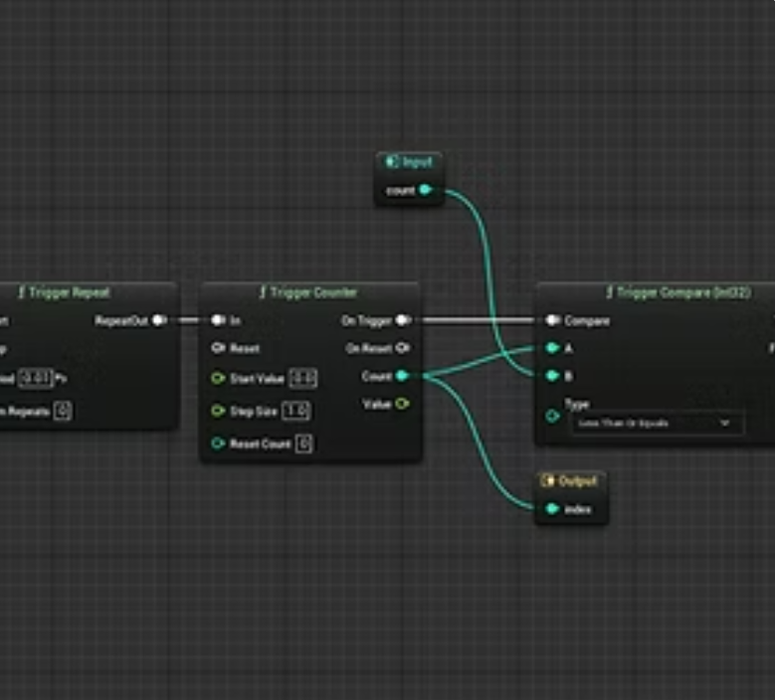This screenshot has height=700, width=775.
Task: Click the Step Size value field
Action: 295,411
